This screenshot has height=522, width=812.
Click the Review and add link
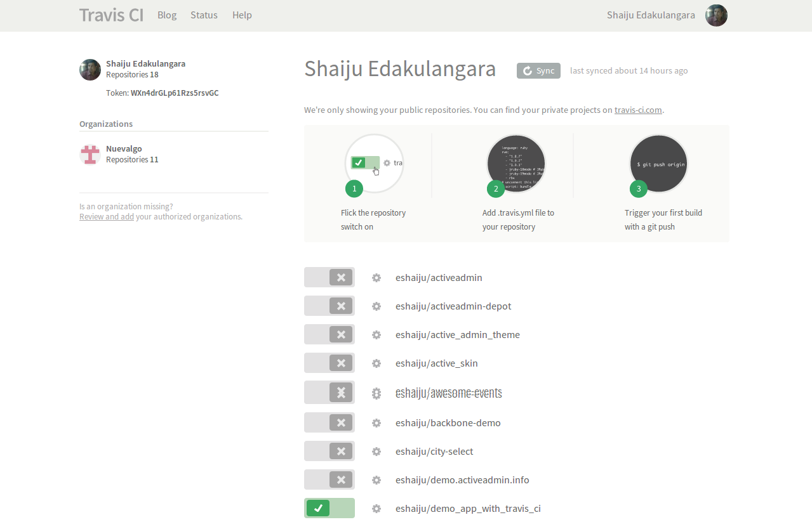tap(106, 216)
